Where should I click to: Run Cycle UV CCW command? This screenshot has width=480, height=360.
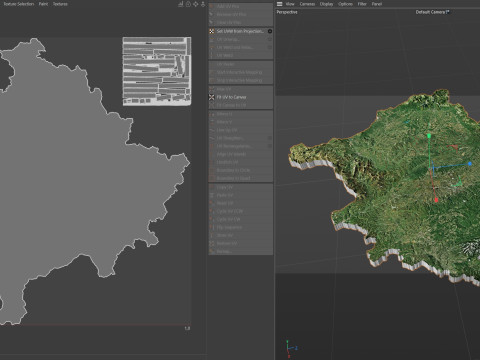(x=241, y=211)
